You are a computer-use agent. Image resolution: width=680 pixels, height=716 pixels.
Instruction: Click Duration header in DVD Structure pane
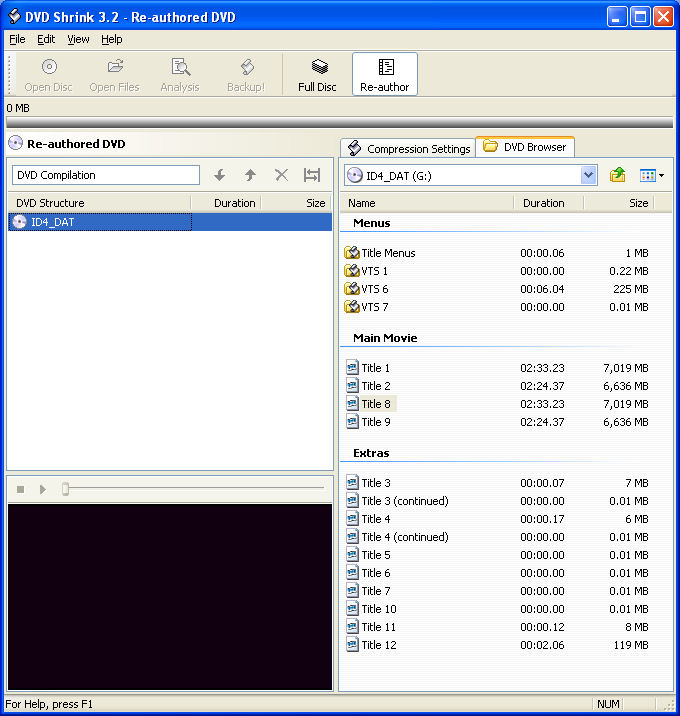(x=226, y=203)
